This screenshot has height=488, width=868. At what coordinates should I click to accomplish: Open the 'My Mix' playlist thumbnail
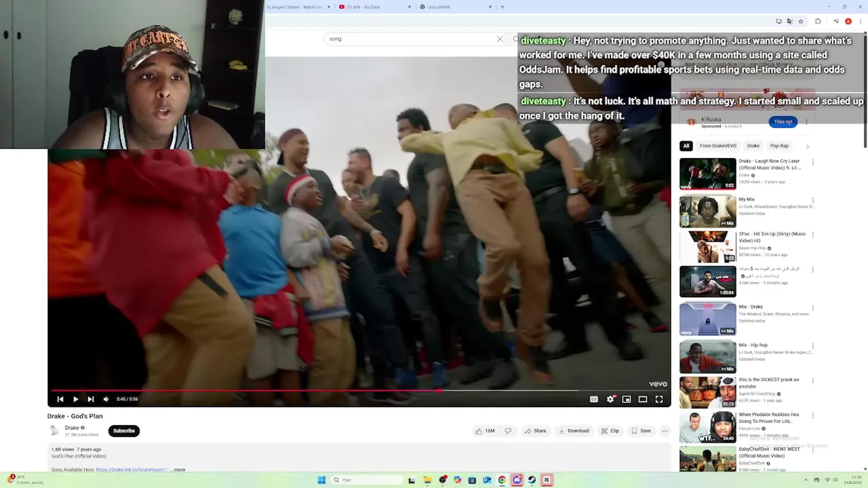707,212
